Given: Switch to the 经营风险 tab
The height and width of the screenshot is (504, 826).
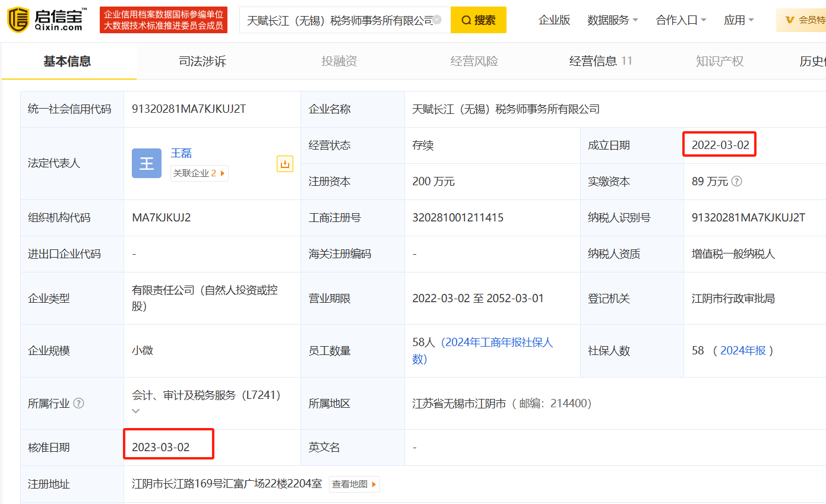Looking at the screenshot, I should [x=474, y=61].
